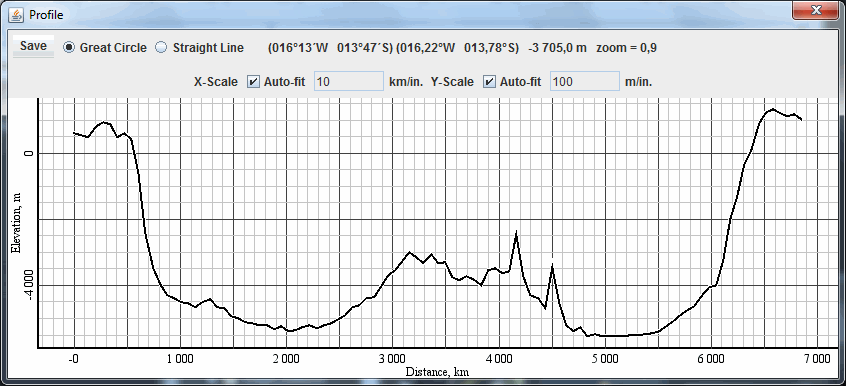Click the 7 000 distance tick label

pos(817,359)
